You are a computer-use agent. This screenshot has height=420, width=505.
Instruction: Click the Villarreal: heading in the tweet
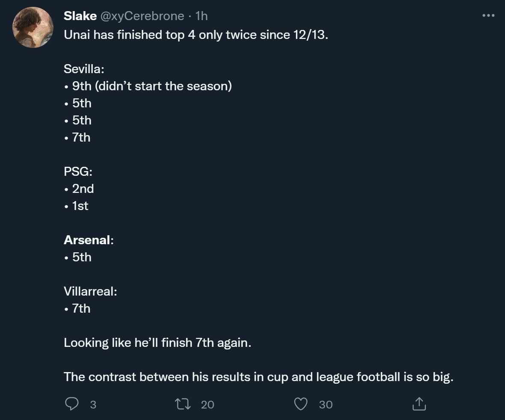point(90,291)
